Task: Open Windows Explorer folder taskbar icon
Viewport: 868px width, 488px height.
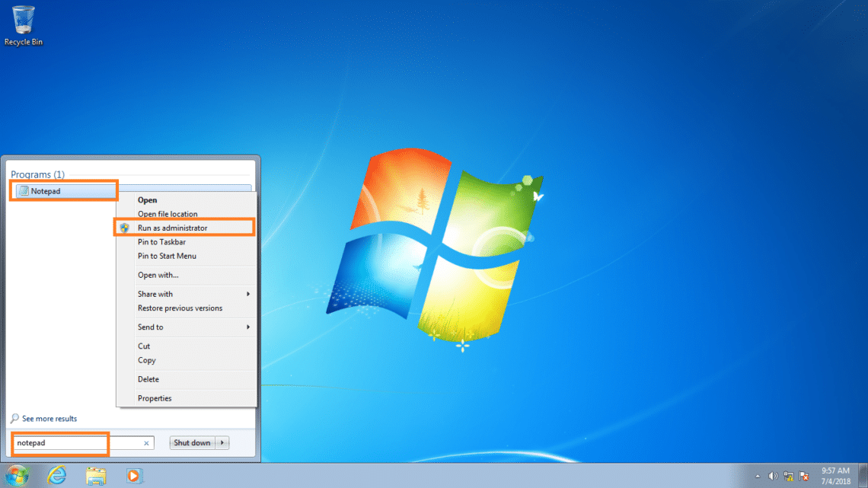Action: 96,476
